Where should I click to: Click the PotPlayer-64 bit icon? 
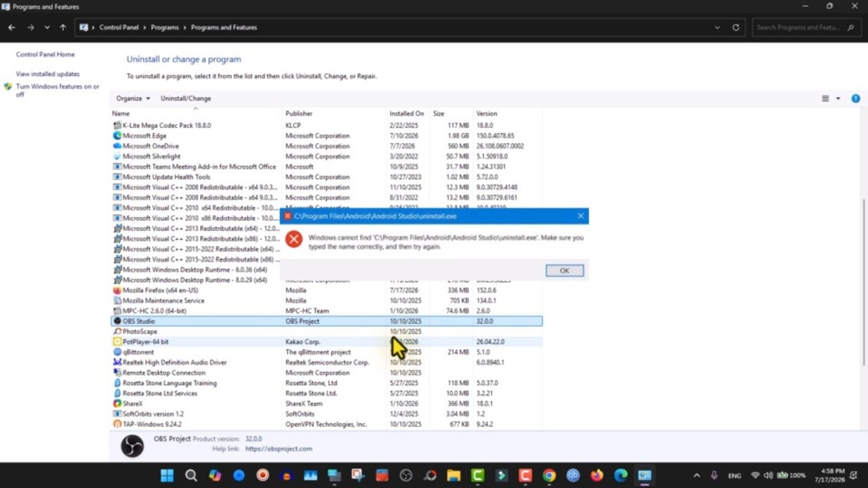pos(117,342)
